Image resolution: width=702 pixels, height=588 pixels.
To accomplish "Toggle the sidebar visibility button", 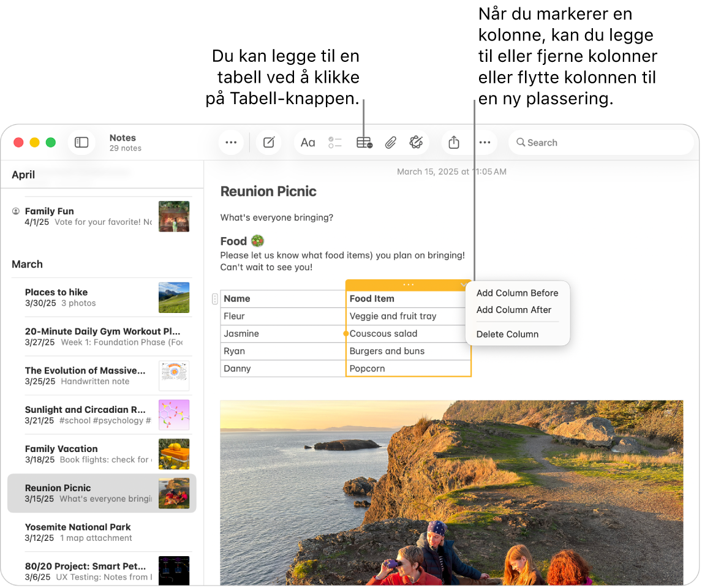I will click(x=81, y=143).
